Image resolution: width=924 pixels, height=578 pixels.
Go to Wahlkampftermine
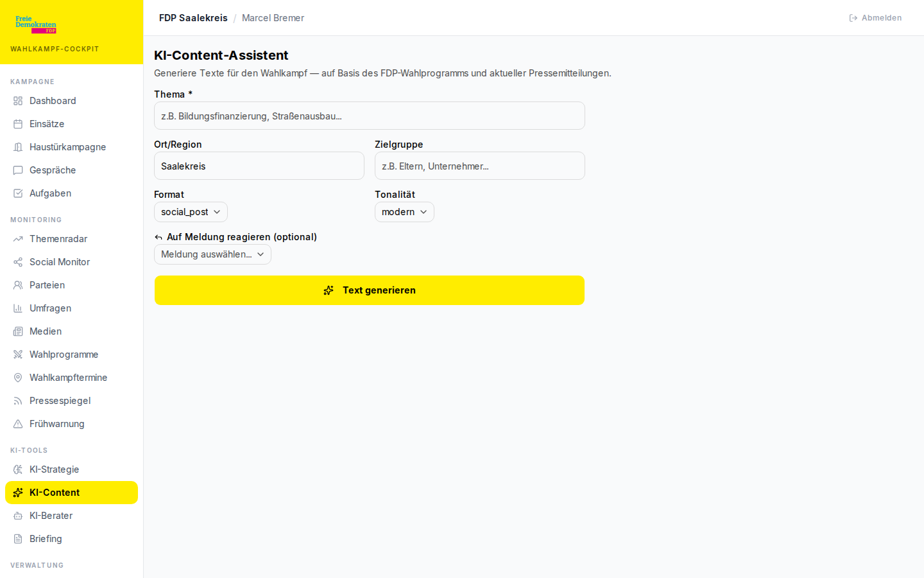(71, 378)
